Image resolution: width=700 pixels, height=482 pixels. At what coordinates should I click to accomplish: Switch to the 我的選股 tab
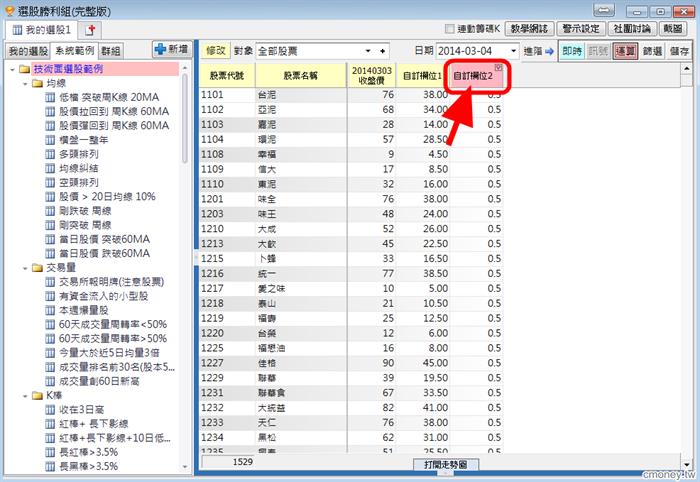tap(28, 51)
